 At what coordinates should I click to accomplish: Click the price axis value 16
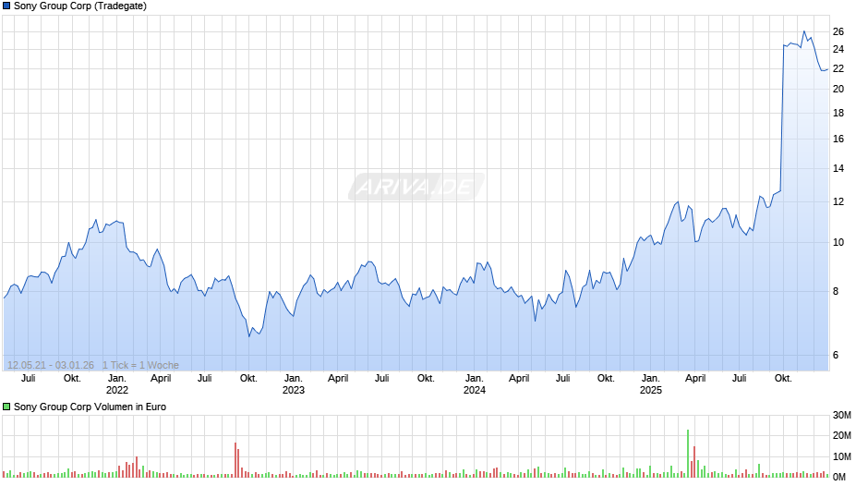coord(838,140)
